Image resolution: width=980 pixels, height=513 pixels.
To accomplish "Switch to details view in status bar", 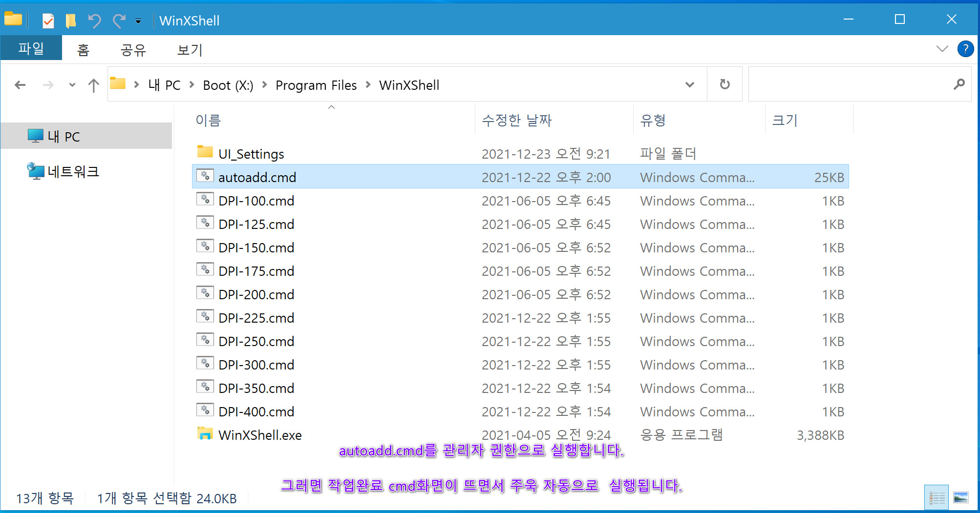I will click(937, 497).
